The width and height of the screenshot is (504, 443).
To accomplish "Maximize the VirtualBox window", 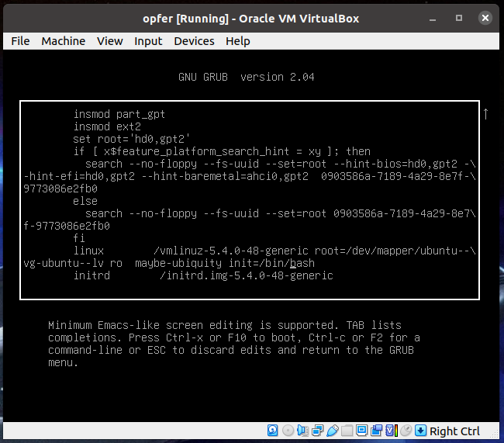I will click(x=459, y=18).
